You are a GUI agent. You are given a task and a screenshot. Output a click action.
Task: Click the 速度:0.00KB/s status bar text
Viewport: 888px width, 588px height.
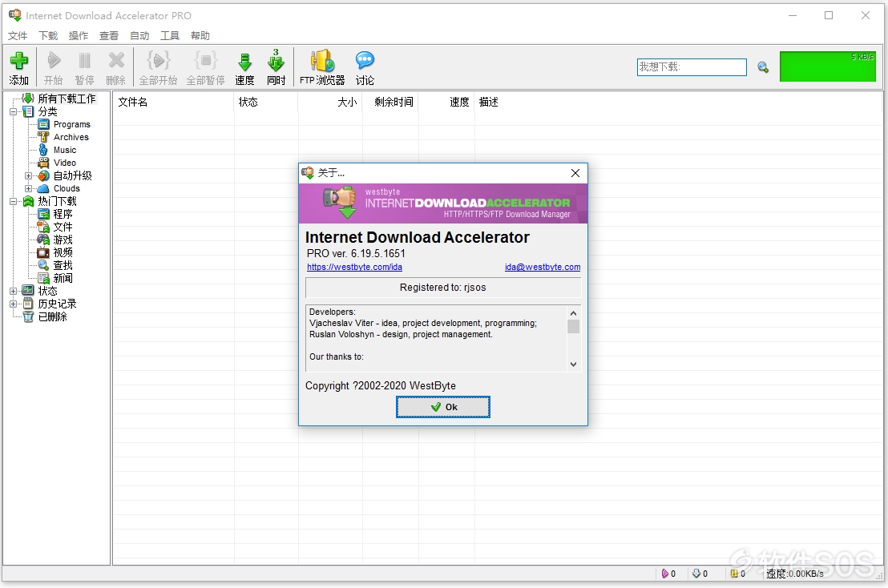794,574
